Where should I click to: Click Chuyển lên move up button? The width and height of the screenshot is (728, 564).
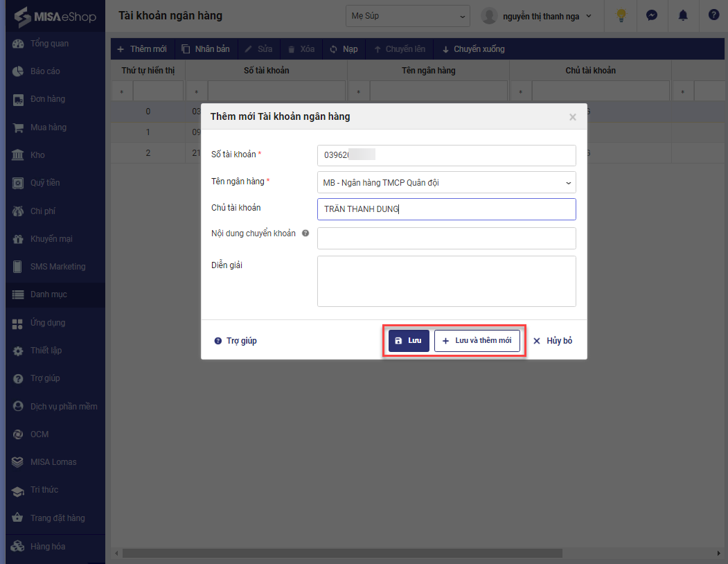point(400,49)
